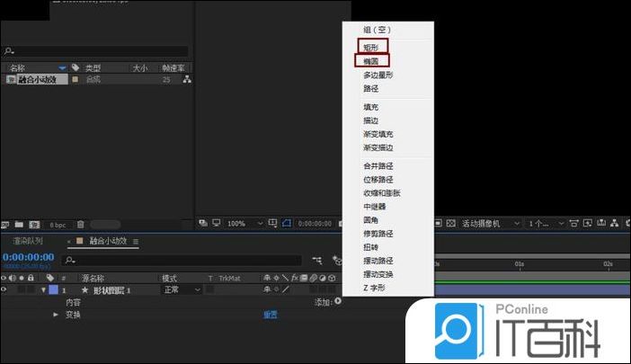631x364 pixels.
Task: Choose 中继器 menu entry
Action: click(x=375, y=207)
